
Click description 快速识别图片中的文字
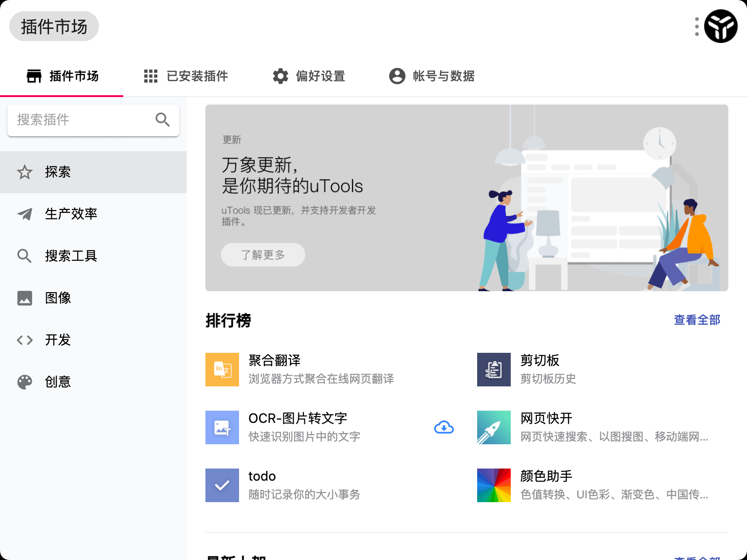coord(304,437)
